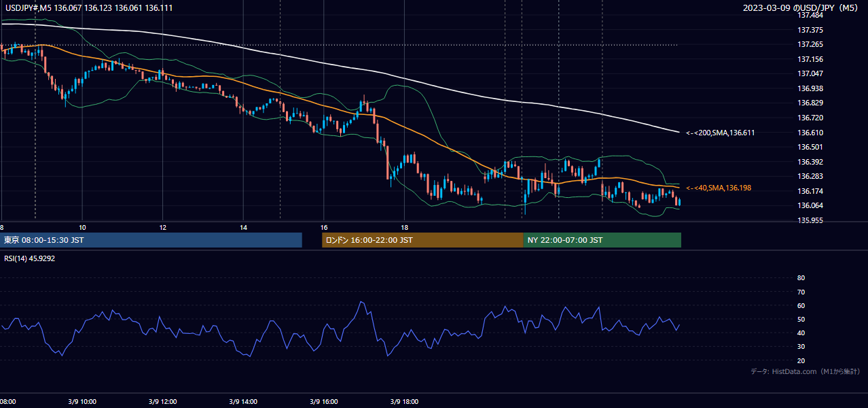Click hour tick 14 under the price chart
This screenshot has width=868, height=408.
tap(244, 227)
